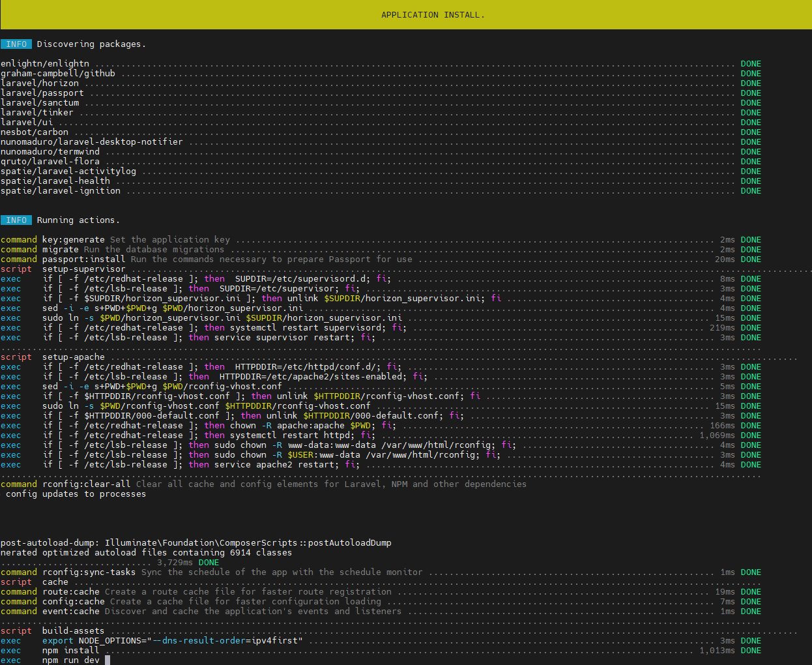Viewport: 812px width, 665px height.
Task: Click the cursor after npm run dev
Action: 106,660
